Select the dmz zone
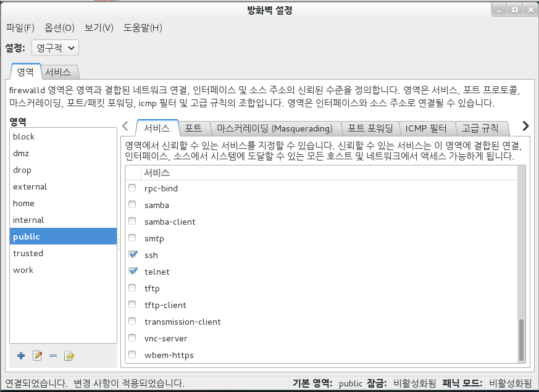This screenshot has width=539, height=392. [63, 153]
